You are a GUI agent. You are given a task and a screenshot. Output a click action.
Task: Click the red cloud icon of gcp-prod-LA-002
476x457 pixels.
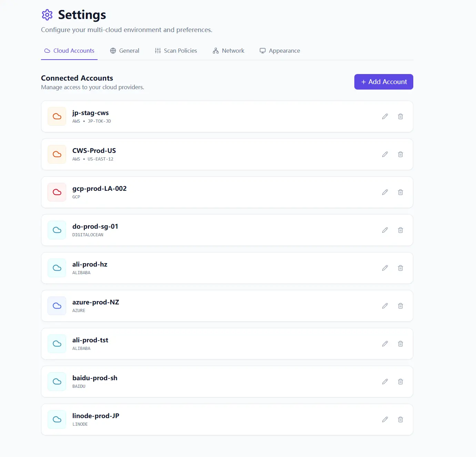(x=57, y=192)
